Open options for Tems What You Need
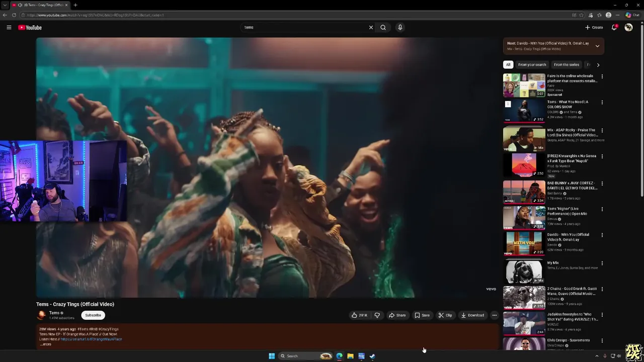This screenshot has height=362, width=644. click(602, 103)
